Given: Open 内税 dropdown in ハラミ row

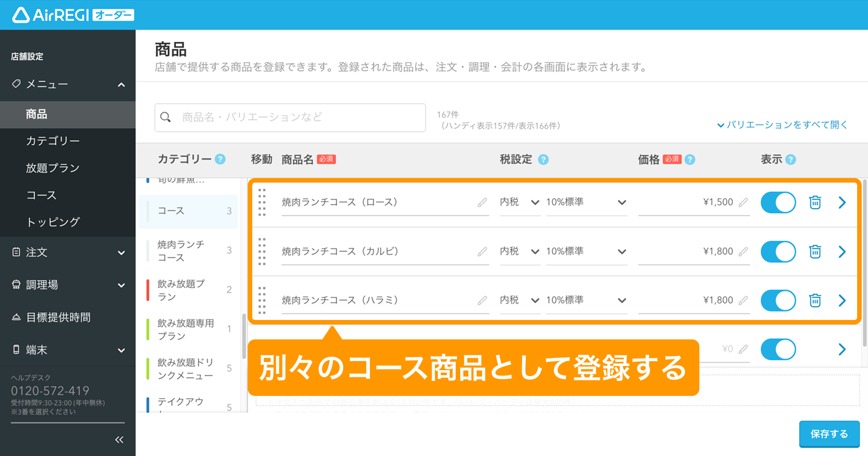Looking at the screenshot, I should 520,300.
